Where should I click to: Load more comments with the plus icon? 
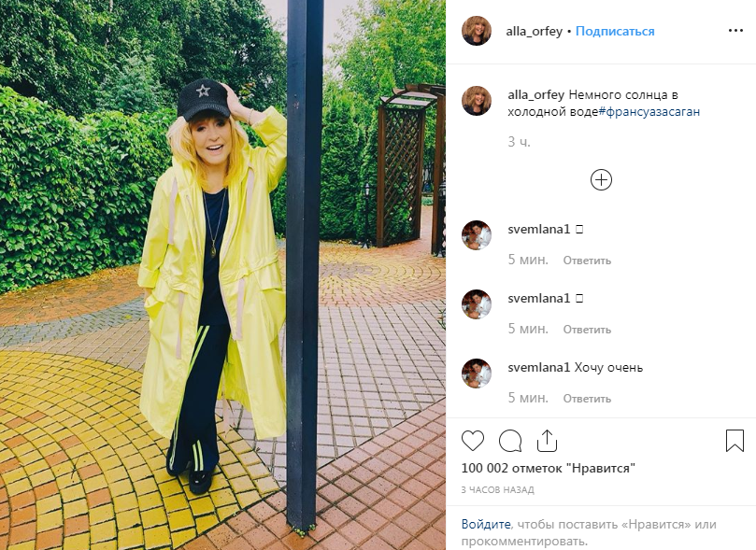tap(601, 180)
